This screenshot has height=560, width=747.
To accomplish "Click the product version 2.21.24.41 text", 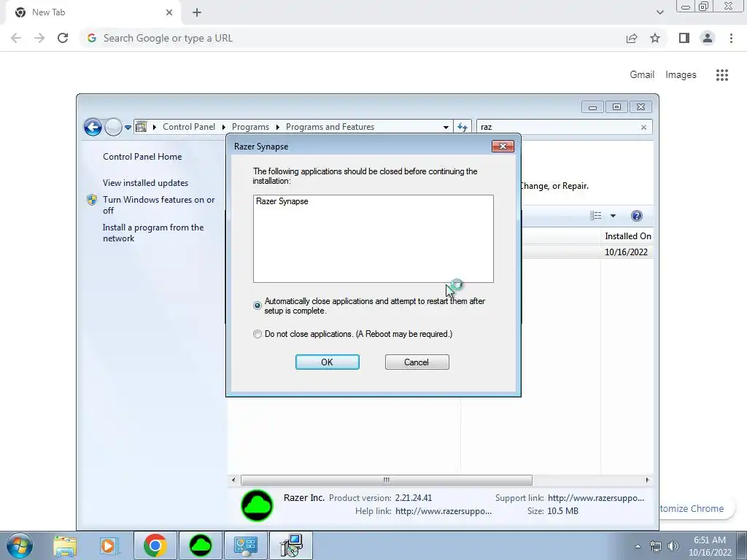I will click(414, 498).
